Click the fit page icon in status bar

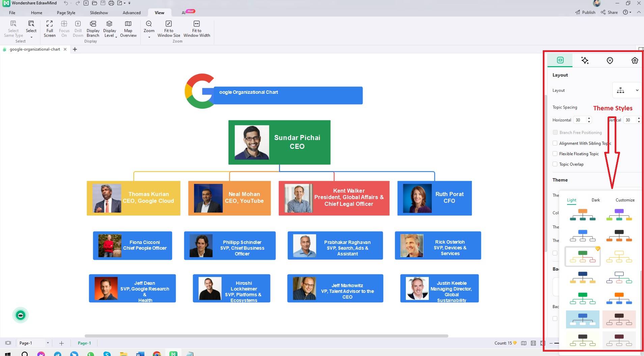[533, 343]
